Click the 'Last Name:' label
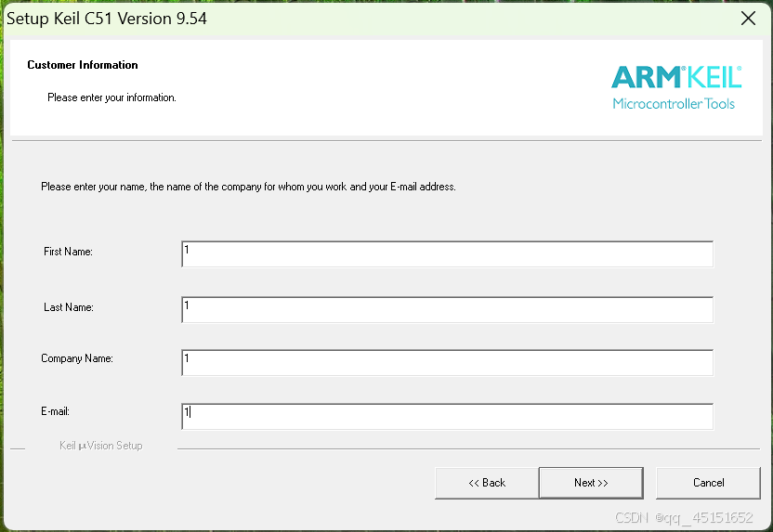This screenshot has height=532, width=773. (69, 307)
